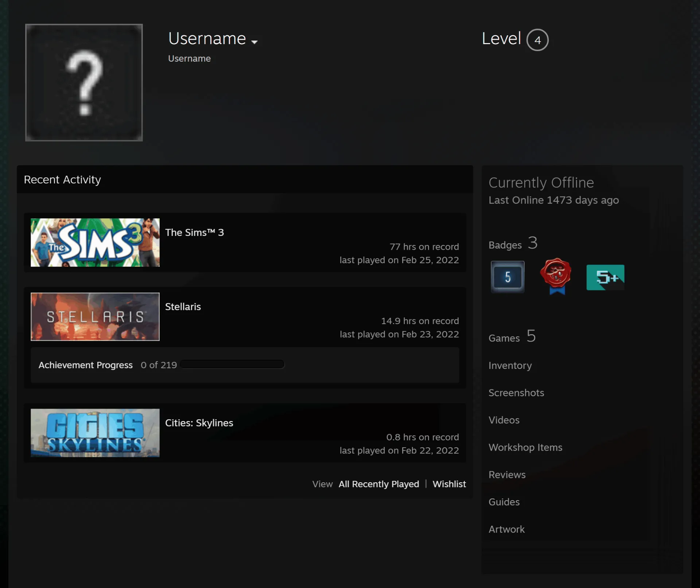Open the Stellaris game banner
The height and width of the screenshot is (588, 700).
point(95,317)
